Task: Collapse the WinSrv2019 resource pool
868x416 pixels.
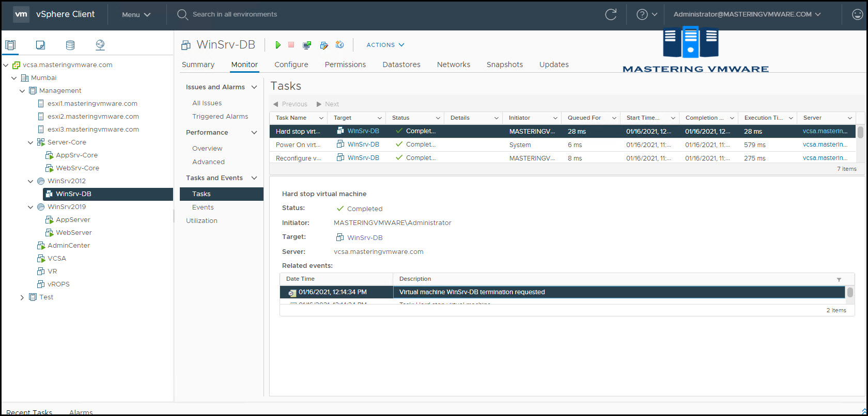Action: [x=31, y=207]
